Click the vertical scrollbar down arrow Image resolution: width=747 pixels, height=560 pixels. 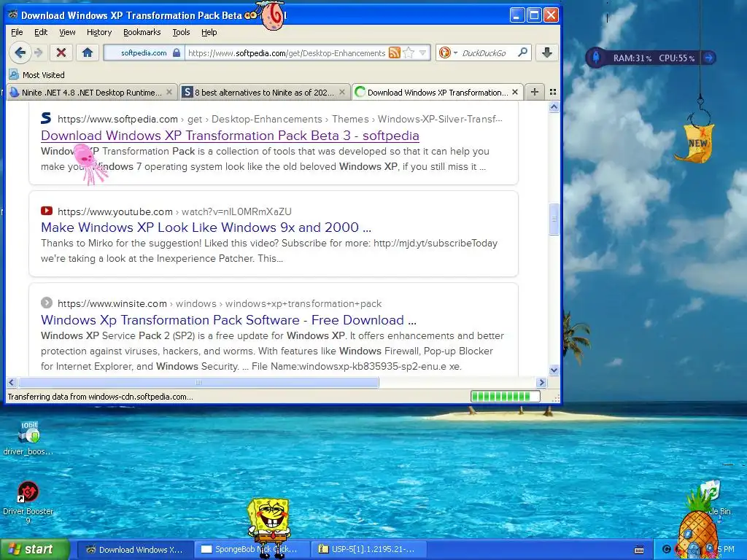pos(554,370)
